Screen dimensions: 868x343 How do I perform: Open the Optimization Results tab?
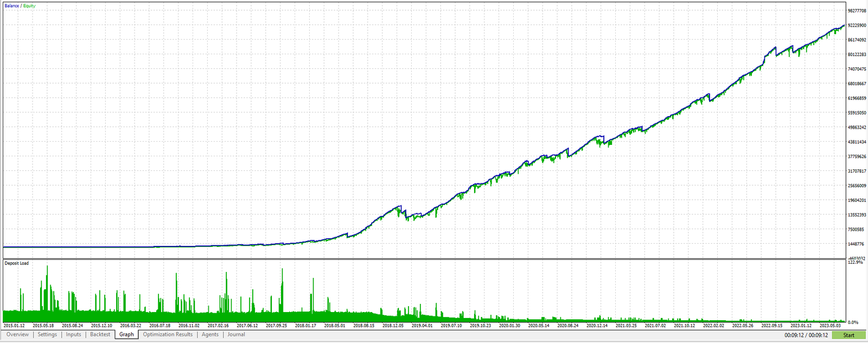168,334
